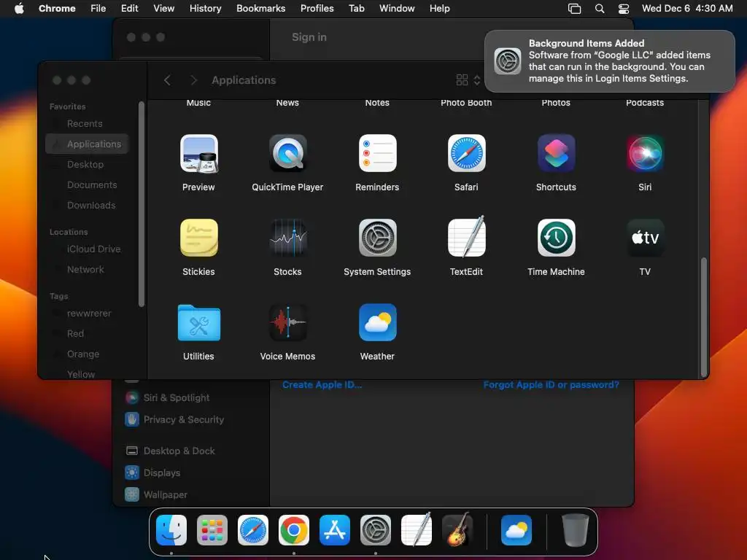
Task: Open GarageBand from the Dock
Action: tap(457, 529)
